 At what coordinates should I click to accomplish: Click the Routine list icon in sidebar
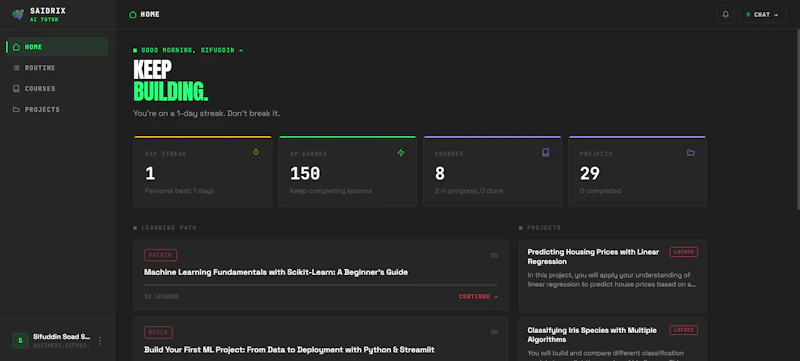point(16,68)
